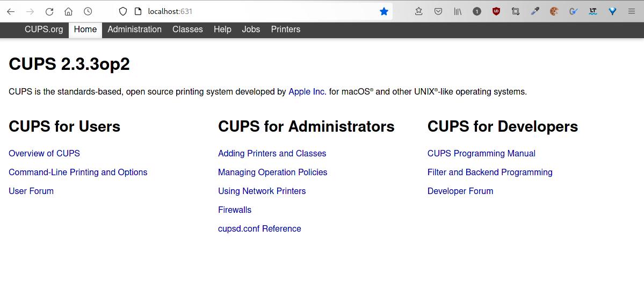Viewport: 644px width, 294px height.
Task: Open the Firefox hamburger menu
Action: coord(632,11)
